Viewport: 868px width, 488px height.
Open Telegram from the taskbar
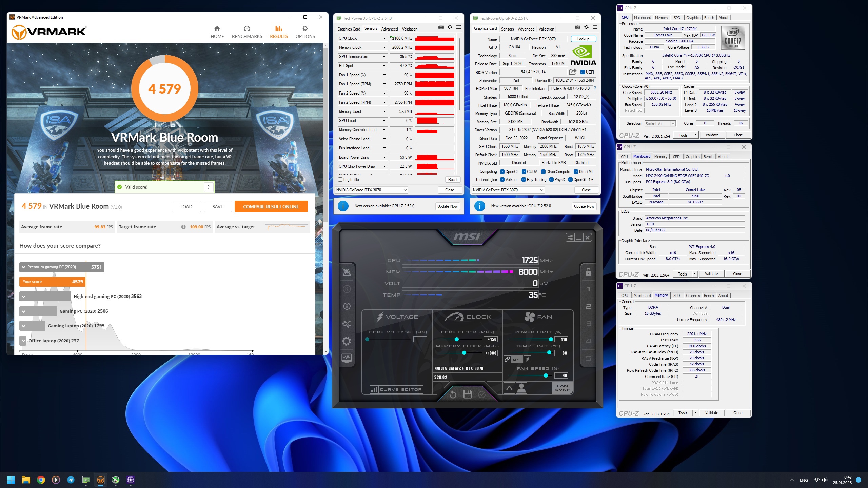pyautogui.click(x=71, y=480)
